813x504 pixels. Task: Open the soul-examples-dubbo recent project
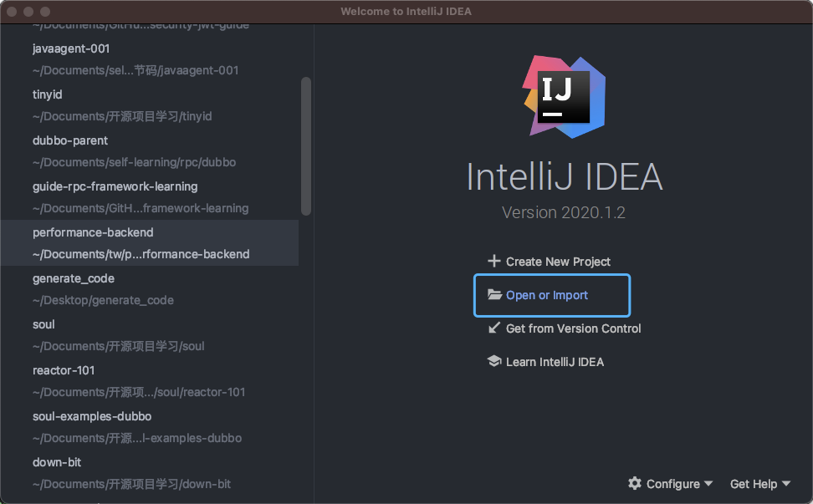click(x=150, y=427)
